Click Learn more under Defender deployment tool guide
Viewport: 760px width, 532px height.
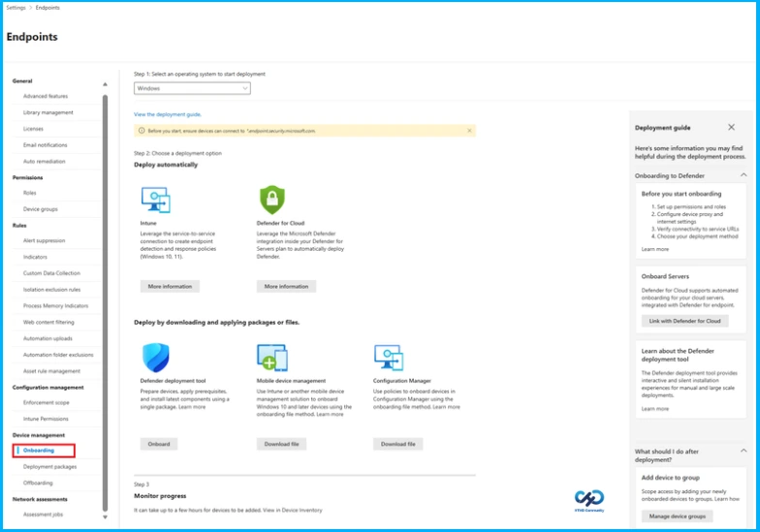coord(655,409)
